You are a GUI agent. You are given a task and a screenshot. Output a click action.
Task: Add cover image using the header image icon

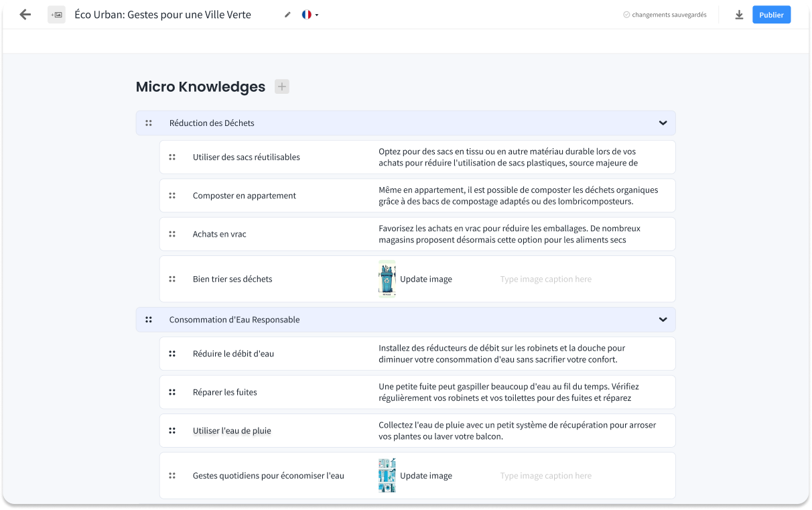(56, 15)
